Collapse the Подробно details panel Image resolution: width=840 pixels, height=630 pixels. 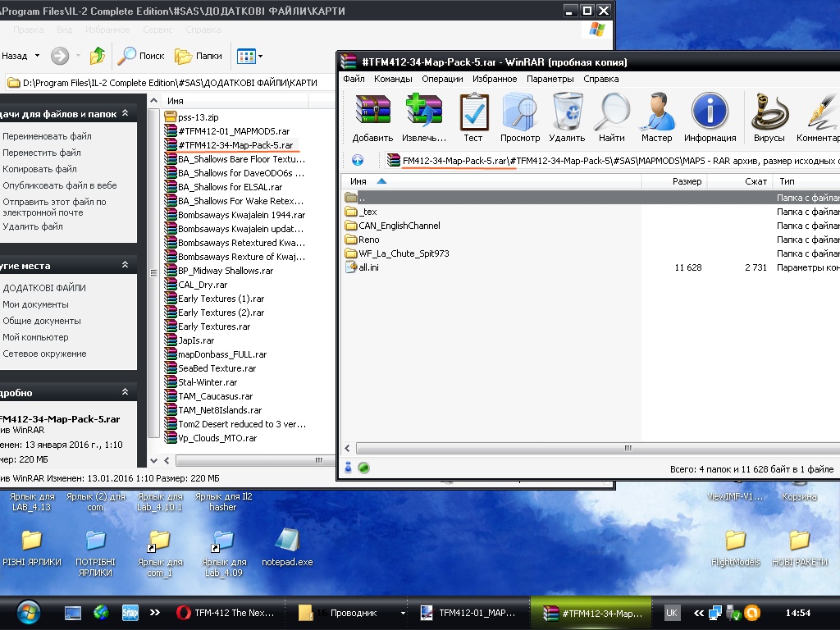125,393
